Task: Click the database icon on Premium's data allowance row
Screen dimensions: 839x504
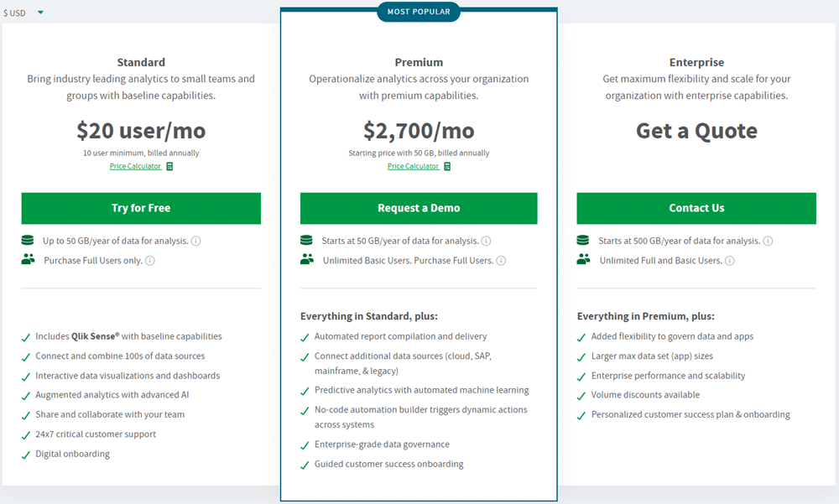Action: 306,241
